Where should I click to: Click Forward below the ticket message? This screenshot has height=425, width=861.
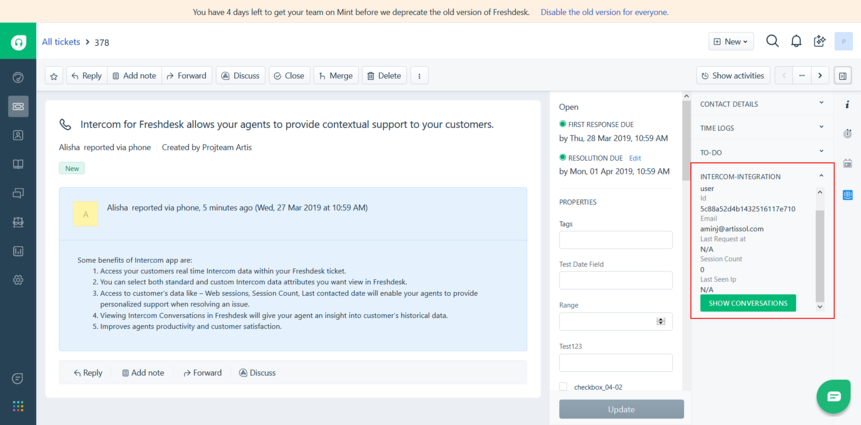[x=203, y=372]
